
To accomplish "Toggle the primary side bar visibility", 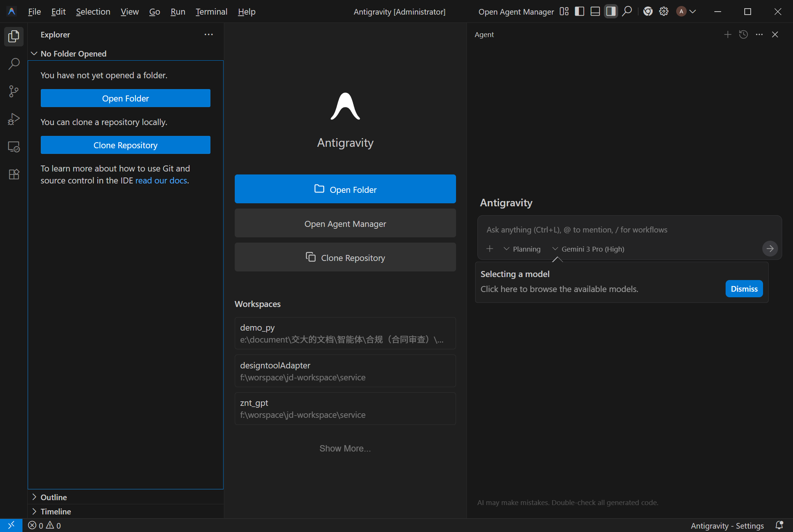I will [579, 12].
